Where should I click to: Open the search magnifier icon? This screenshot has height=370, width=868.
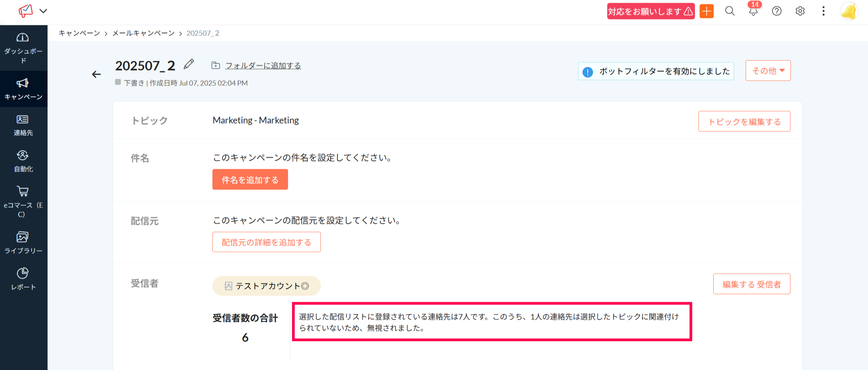tap(730, 11)
